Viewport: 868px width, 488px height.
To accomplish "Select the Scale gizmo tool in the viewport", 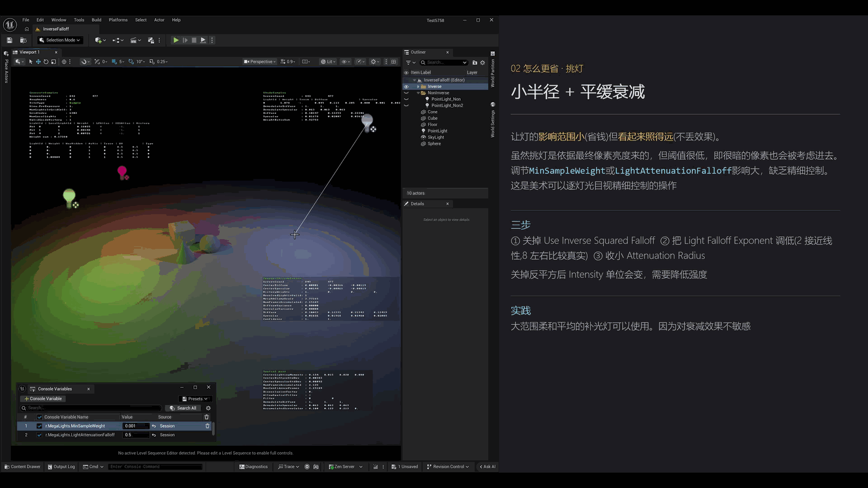I will [x=53, y=62].
